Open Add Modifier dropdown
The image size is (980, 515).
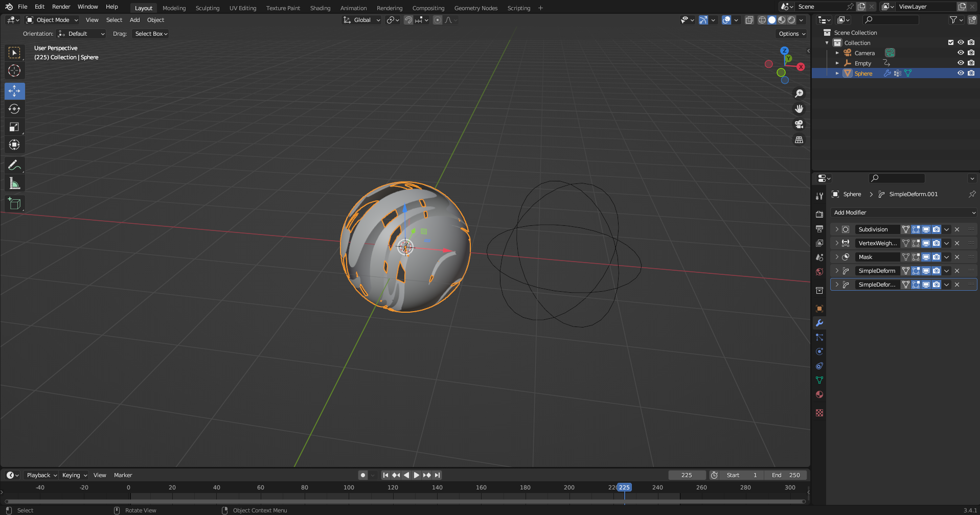click(x=904, y=213)
